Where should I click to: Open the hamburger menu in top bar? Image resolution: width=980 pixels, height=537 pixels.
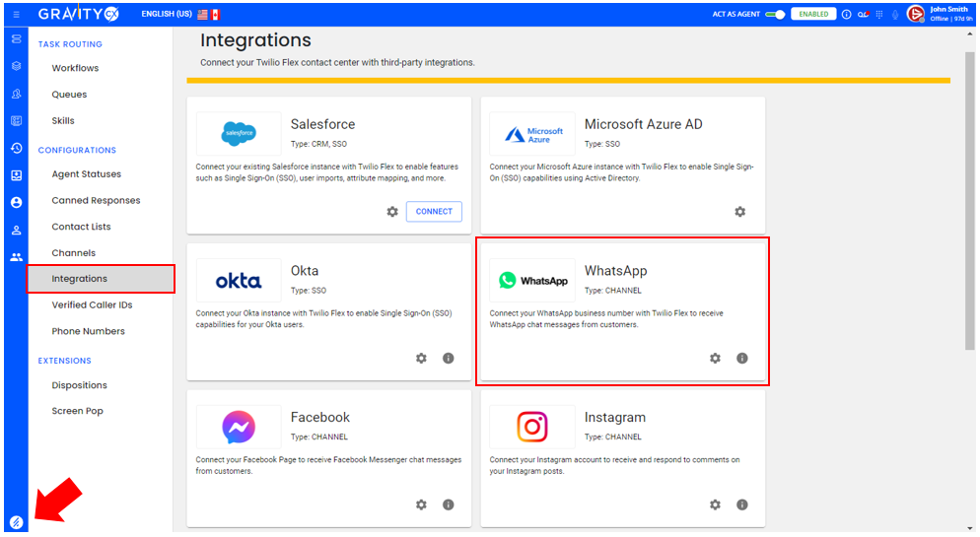coord(16,15)
